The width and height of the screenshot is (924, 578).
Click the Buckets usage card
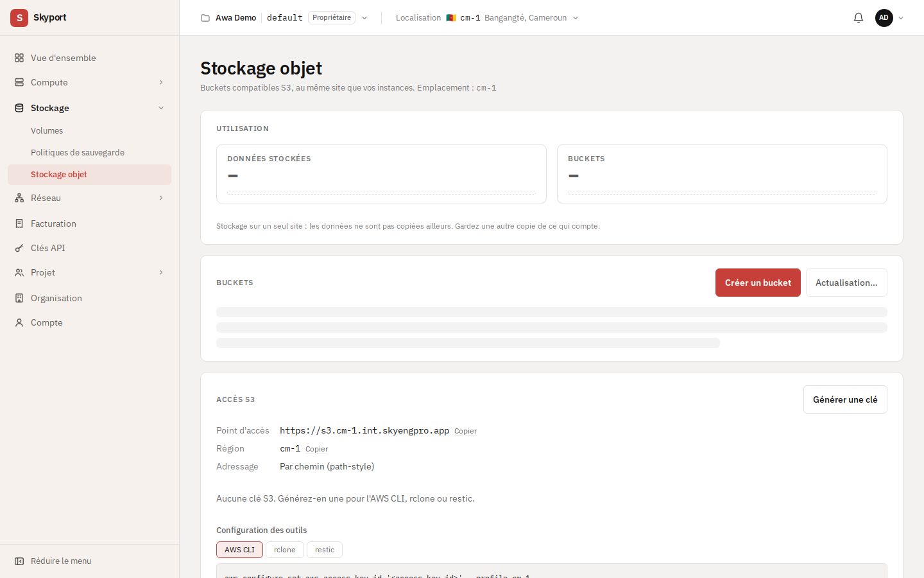[722, 174]
